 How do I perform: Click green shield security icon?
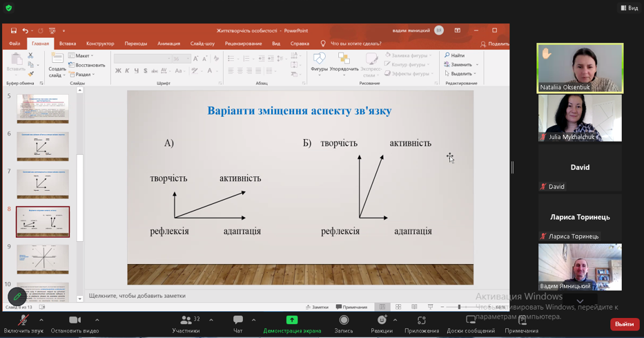(x=8, y=8)
